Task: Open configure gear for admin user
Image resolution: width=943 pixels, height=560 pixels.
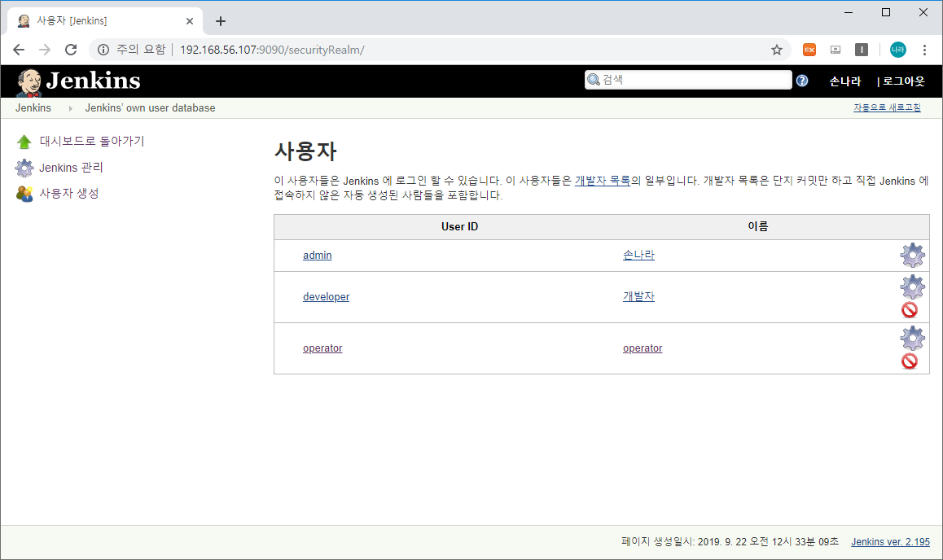Action: (912, 256)
